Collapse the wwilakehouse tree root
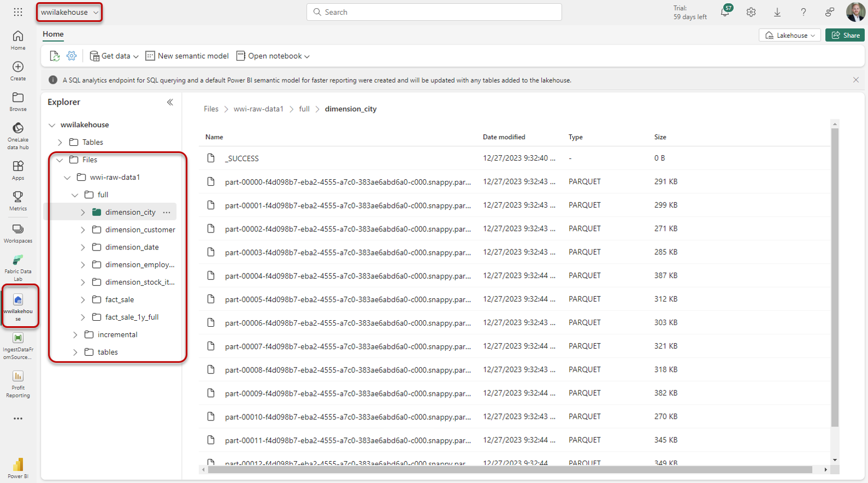This screenshot has height=483, width=868. pos(52,125)
